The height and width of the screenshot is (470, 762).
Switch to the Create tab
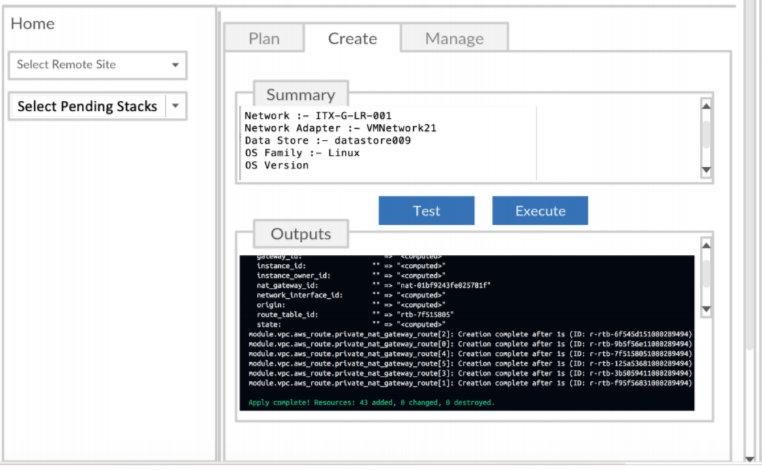click(352, 38)
